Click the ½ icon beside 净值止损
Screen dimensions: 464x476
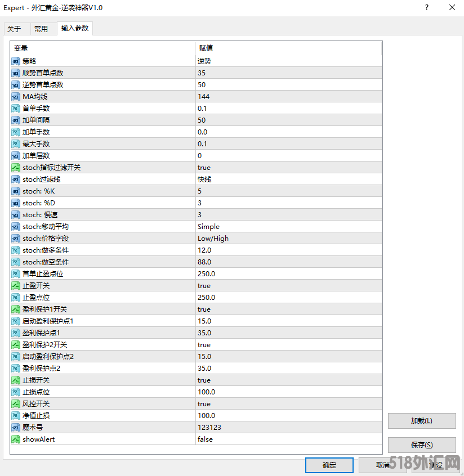[15, 415]
